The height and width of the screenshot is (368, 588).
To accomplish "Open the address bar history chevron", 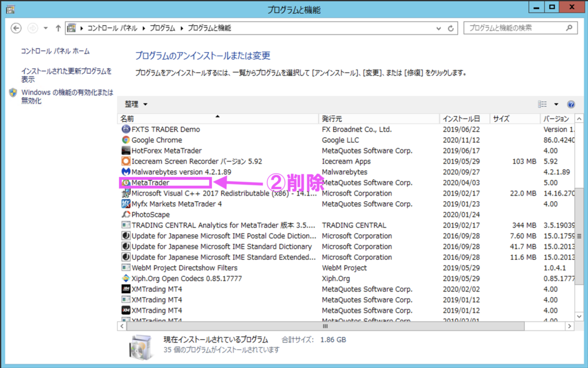I will [438, 28].
